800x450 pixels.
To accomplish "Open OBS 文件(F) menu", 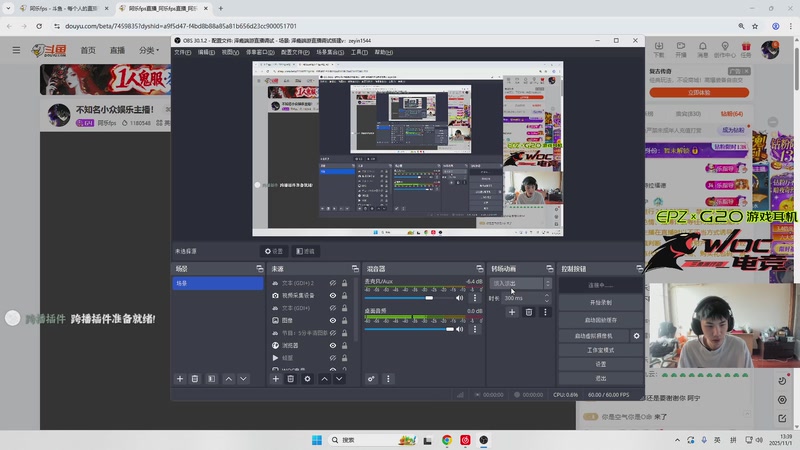I will [183, 52].
